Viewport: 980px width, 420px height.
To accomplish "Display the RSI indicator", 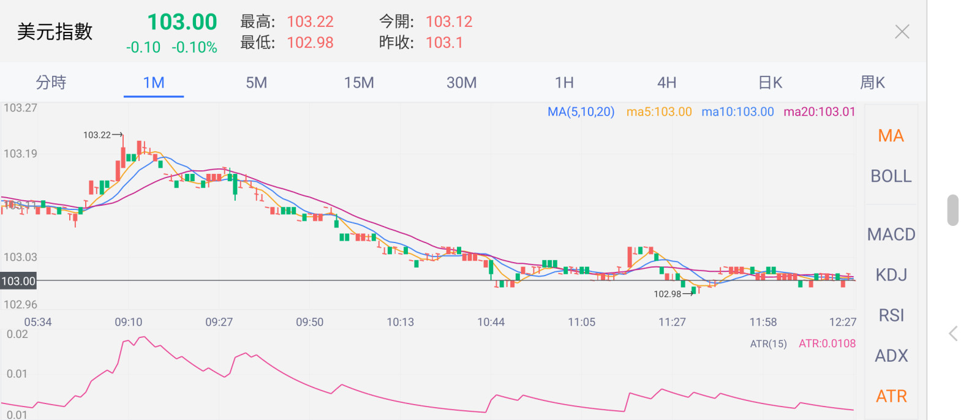I will click(x=891, y=315).
